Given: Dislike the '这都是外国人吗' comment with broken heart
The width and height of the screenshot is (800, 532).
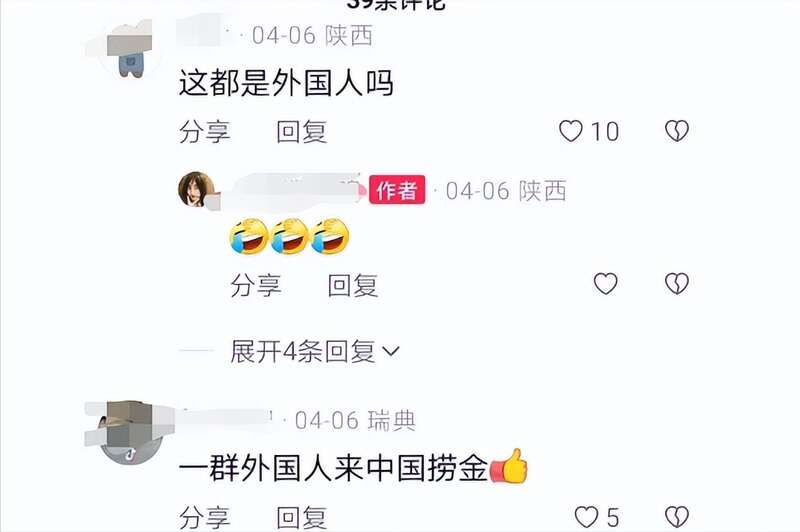Looking at the screenshot, I should pyautogui.click(x=677, y=131).
